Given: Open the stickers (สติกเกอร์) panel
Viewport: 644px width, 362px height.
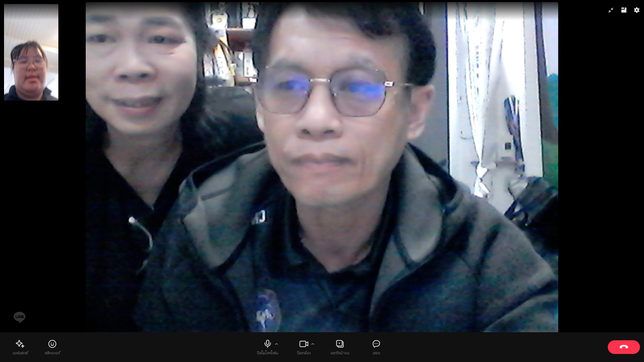Looking at the screenshot, I should tap(52, 347).
